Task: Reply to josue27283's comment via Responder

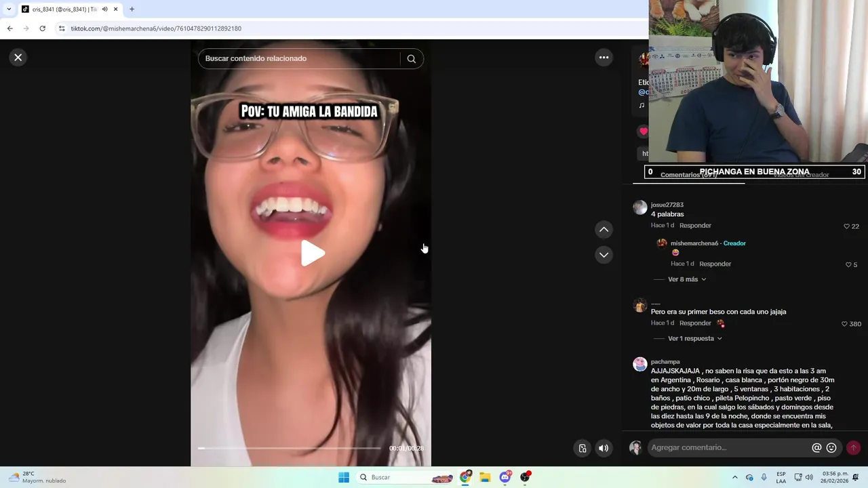Action: point(695,226)
